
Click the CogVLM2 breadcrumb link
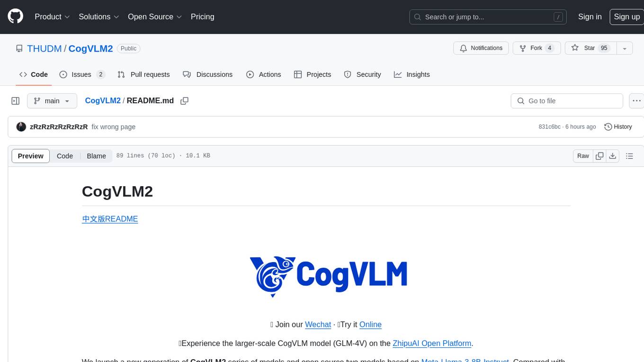coord(103,101)
